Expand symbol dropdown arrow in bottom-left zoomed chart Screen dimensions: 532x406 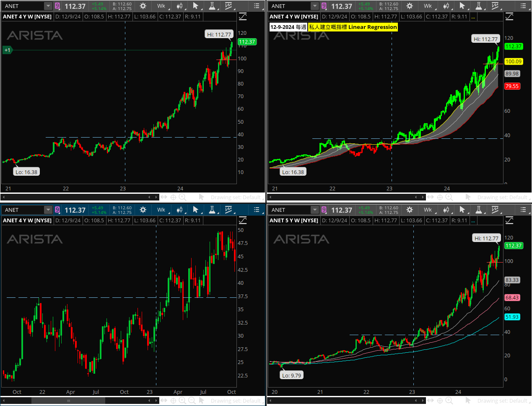tap(48, 210)
